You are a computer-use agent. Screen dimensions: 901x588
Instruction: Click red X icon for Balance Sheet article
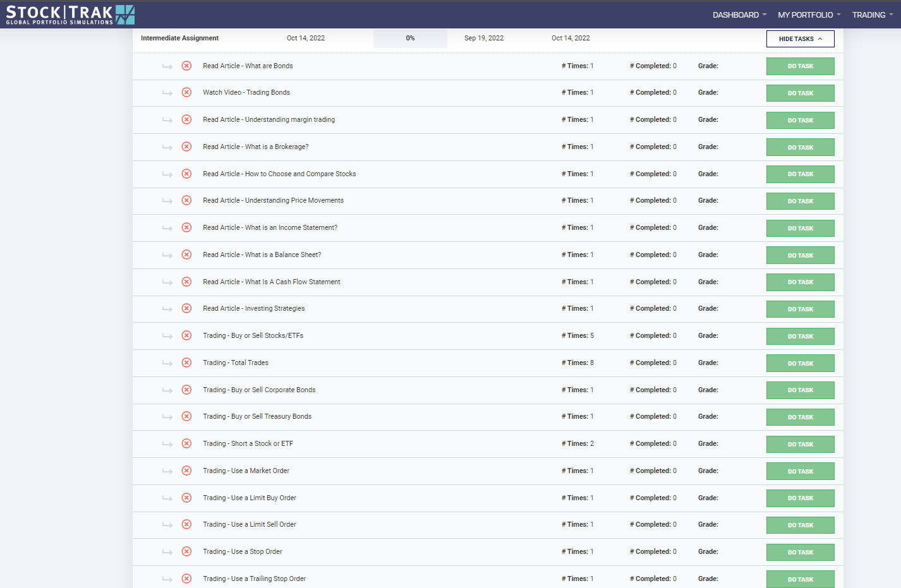186,255
